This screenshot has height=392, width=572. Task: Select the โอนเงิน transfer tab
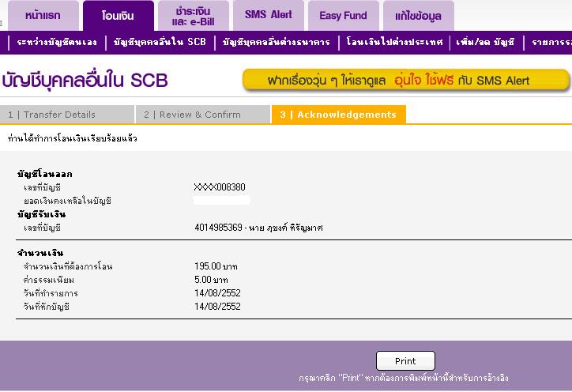click(x=119, y=15)
